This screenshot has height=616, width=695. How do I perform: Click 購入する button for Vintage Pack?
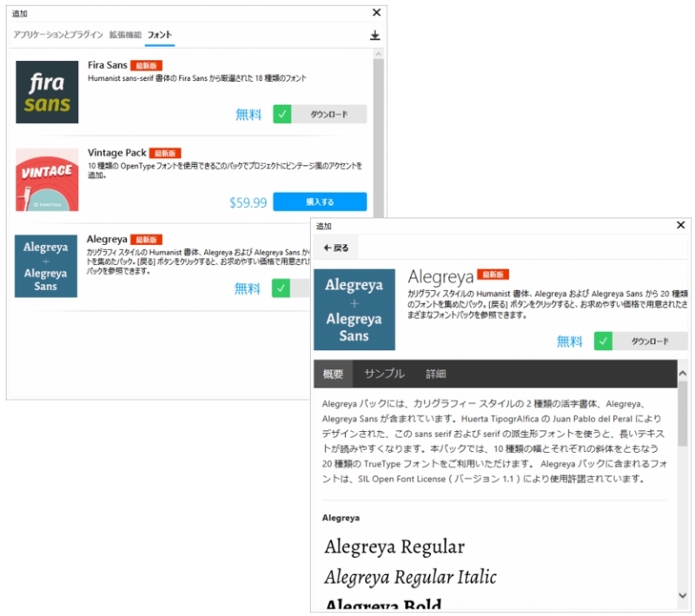tap(320, 202)
